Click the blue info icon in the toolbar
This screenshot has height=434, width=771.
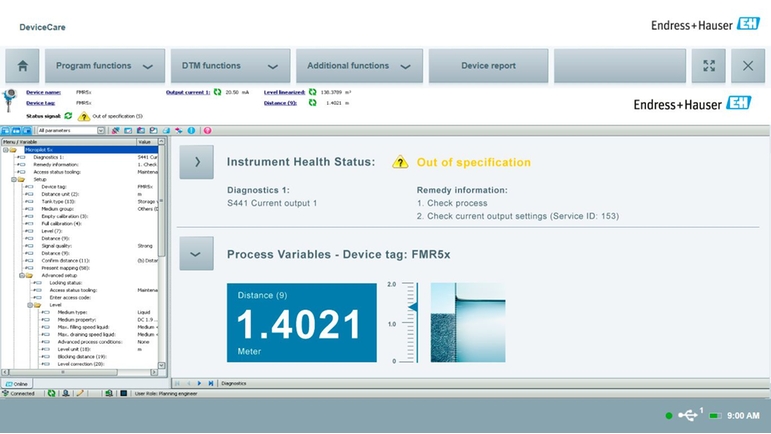(191, 130)
